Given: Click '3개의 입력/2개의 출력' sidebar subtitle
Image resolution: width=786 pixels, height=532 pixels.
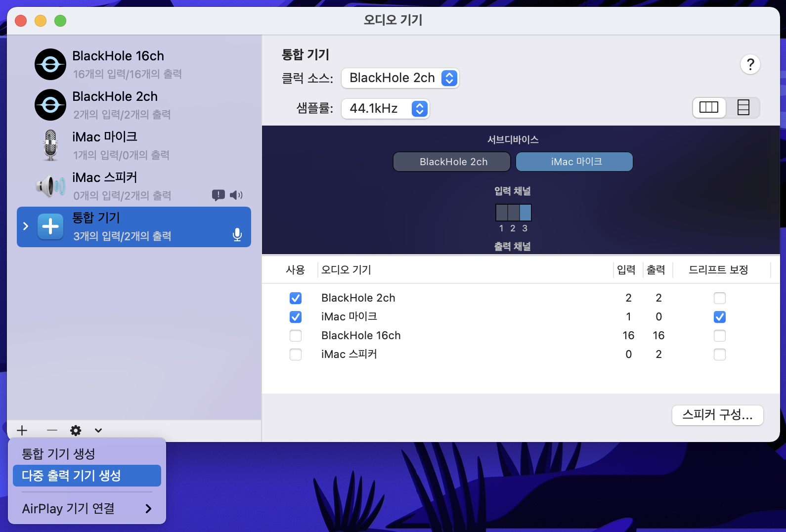Looking at the screenshot, I should [x=122, y=236].
